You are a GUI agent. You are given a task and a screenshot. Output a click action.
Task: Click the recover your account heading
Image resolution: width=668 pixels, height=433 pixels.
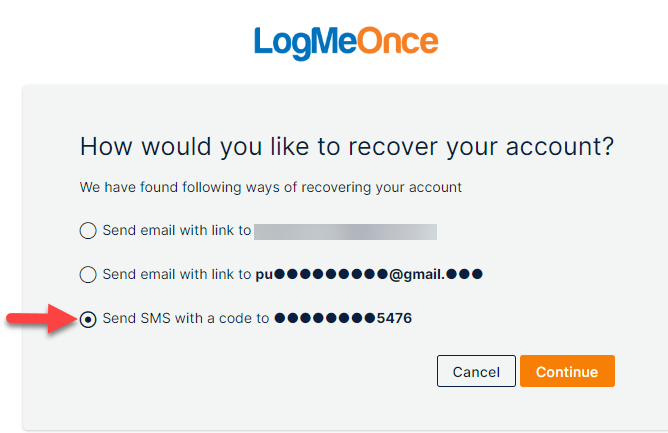coord(347,147)
